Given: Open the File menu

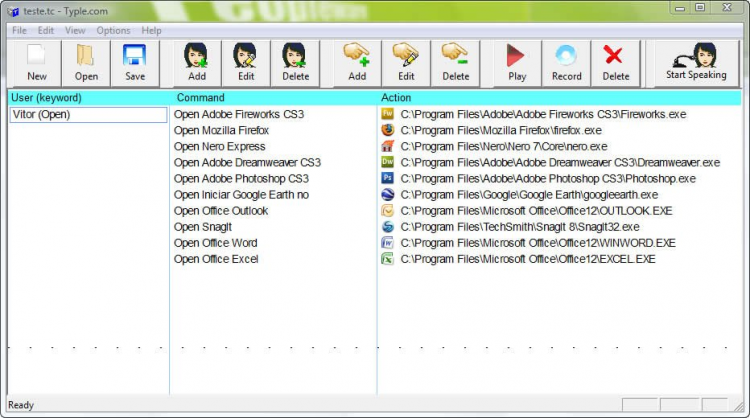Looking at the screenshot, I should tap(19, 31).
